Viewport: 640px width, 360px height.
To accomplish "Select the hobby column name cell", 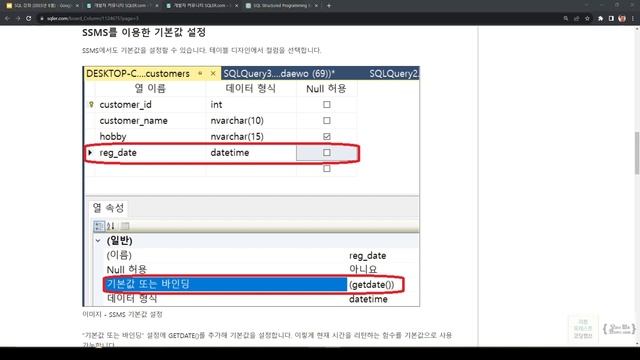I will (151, 136).
